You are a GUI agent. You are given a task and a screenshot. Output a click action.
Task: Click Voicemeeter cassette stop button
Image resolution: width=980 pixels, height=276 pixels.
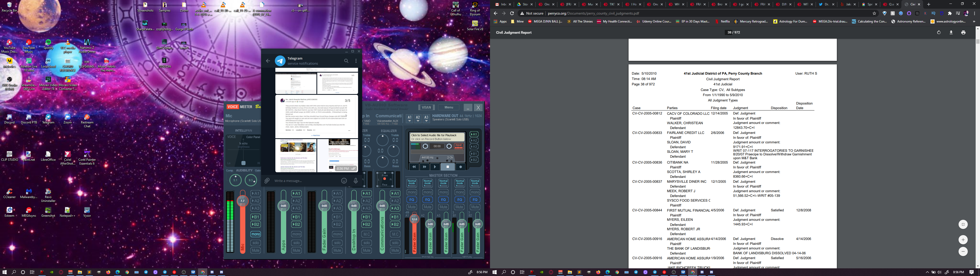[x=448, y=167]
